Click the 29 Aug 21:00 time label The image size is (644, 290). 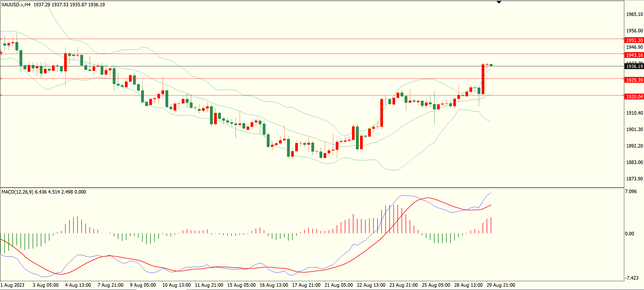click(501, 285)
